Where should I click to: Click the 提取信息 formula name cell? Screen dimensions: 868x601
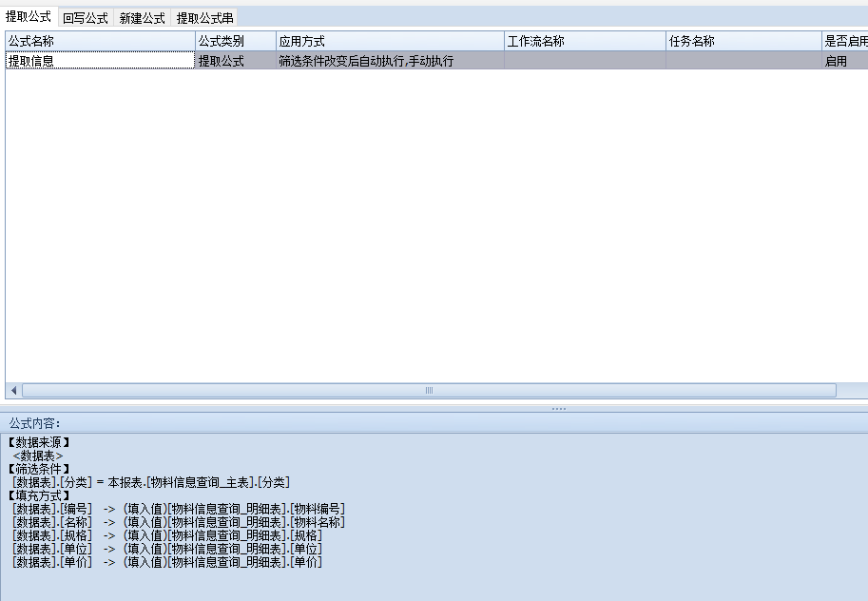(x=100, y=60)
